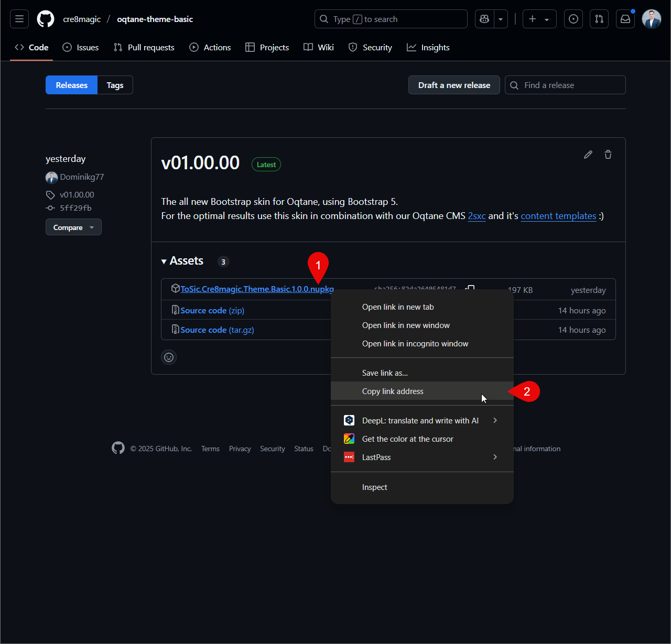Select the Tags view button
This screenshot has height=644, width=671.
point(115,85)
